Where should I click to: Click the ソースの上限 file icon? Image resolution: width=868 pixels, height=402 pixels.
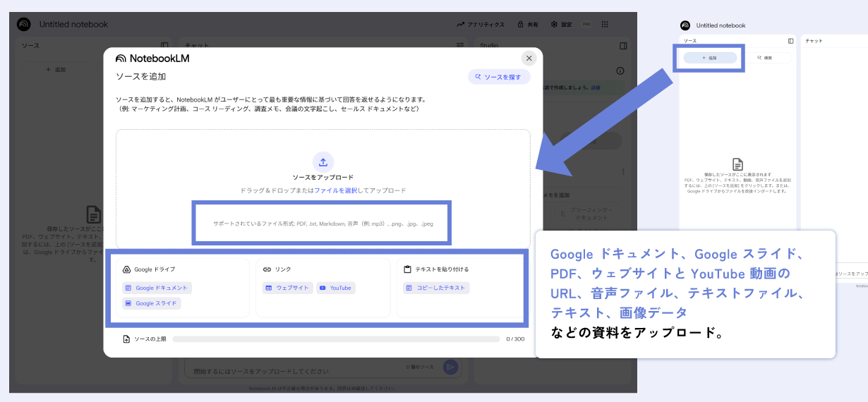pyautogui.click(x=126, y=339)
